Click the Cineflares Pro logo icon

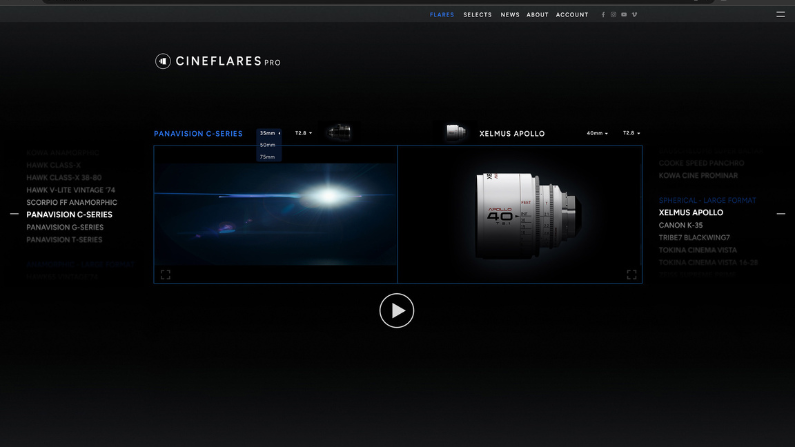pos(163,61)
